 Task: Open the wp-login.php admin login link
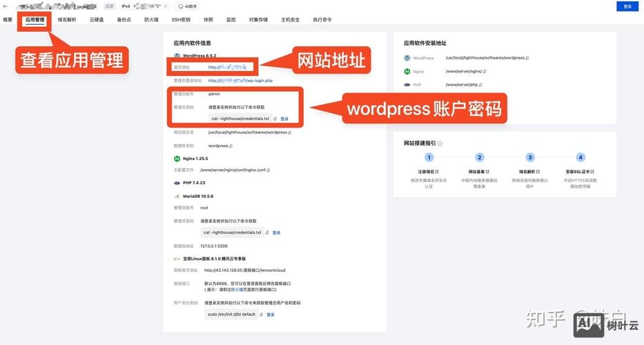click(x=240, y=81)
